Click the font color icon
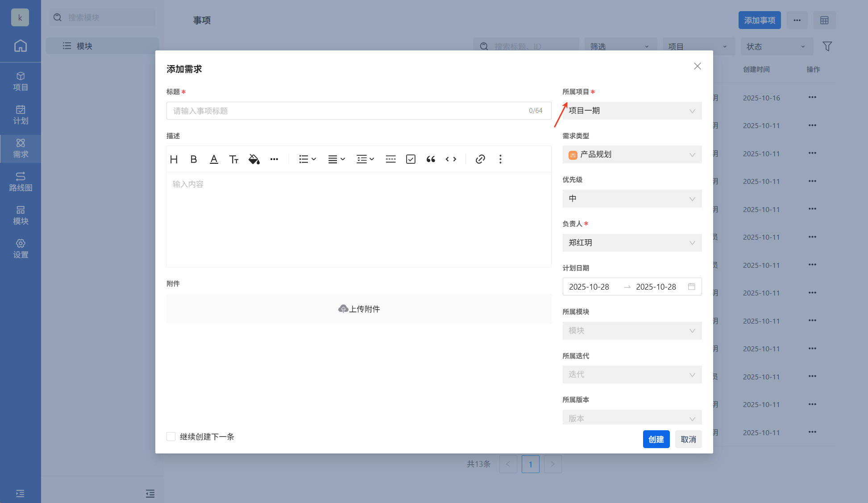Viewport: 868px width, 503px height. point(214,159)
